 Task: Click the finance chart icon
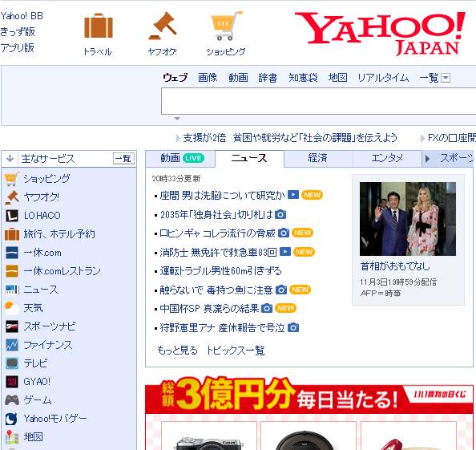tap(12, 345)
